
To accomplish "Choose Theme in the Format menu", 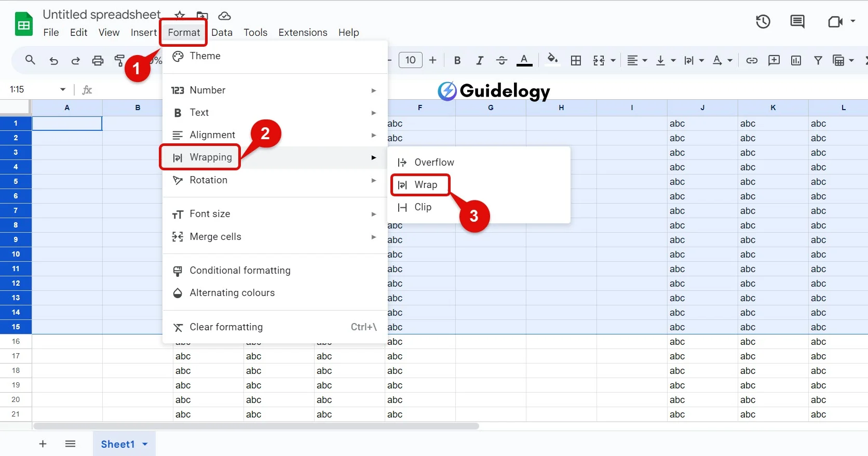I will [275, 56].
